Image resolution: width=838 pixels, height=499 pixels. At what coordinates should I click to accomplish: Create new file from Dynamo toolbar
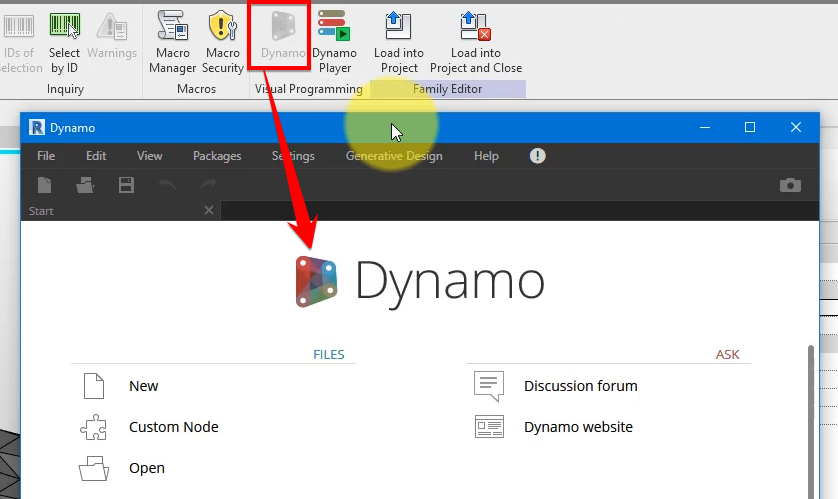click(x=45, y=185)
